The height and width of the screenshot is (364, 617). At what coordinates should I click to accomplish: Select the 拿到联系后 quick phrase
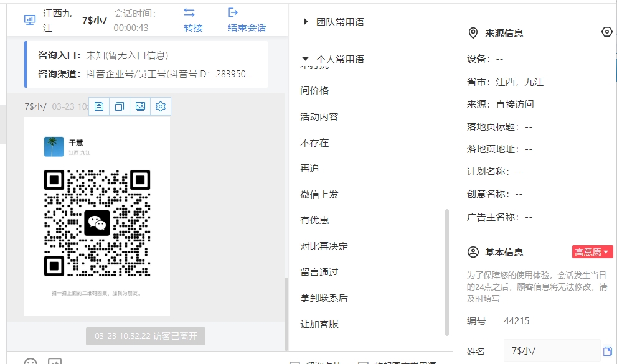point(324,298)
